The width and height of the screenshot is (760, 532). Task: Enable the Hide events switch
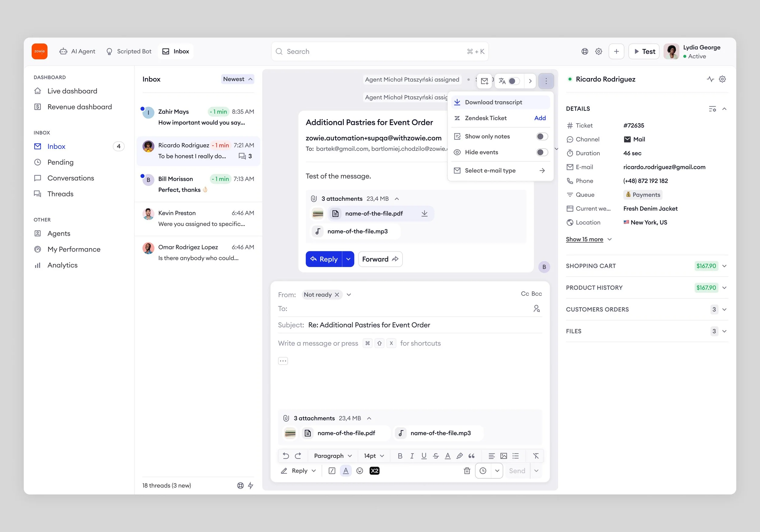(542, 152)
